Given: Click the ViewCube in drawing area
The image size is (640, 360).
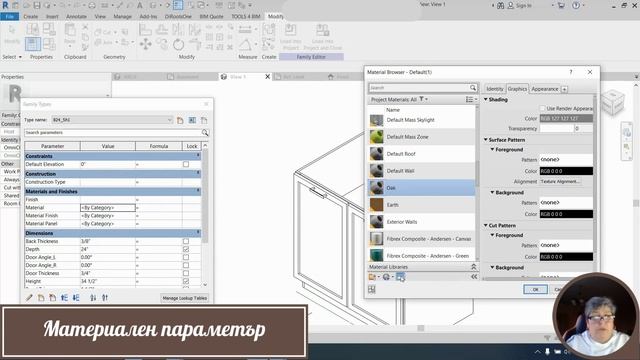Looking at the screenshot, I should [612, 102].
